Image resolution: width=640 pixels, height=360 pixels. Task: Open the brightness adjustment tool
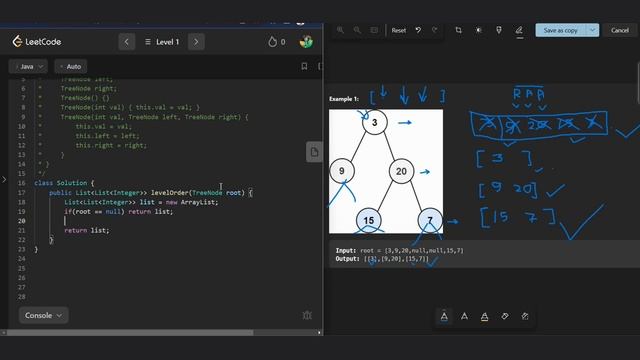click(478, 30)
